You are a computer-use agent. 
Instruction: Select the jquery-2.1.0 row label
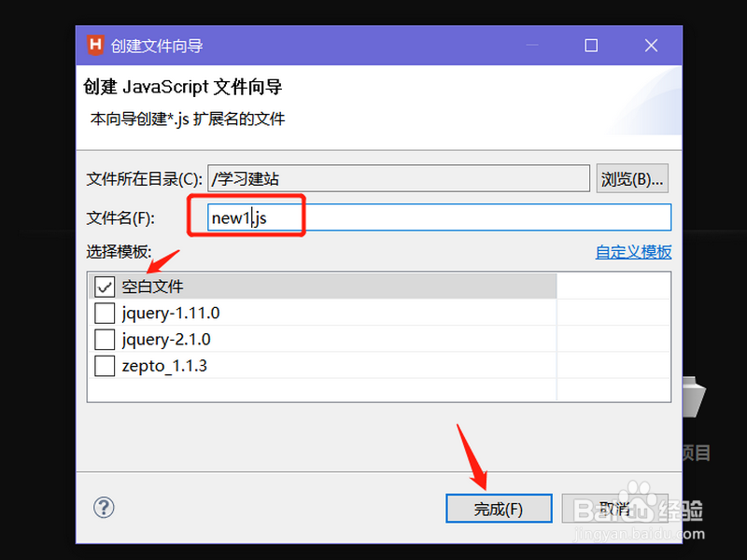point(166,340)
